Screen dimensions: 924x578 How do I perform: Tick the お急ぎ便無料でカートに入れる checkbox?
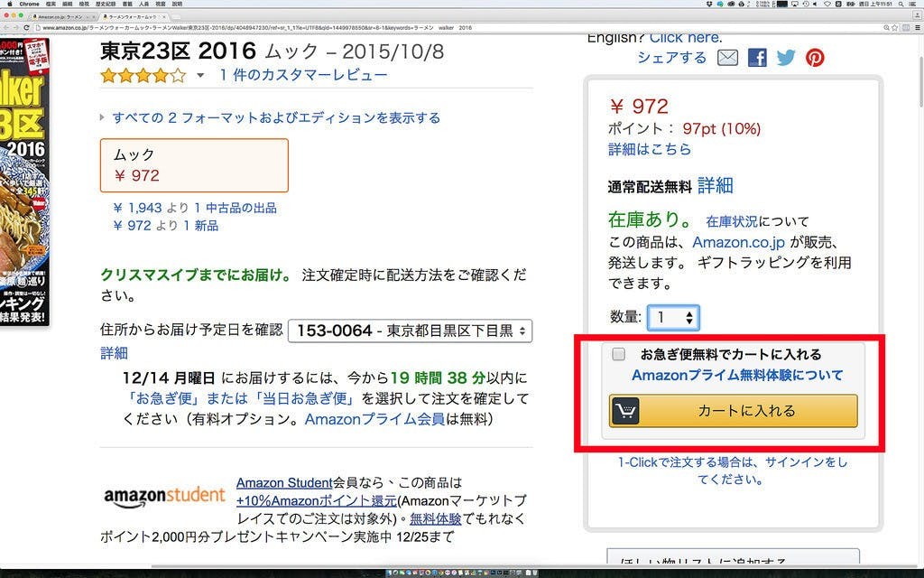coord(618,354)
